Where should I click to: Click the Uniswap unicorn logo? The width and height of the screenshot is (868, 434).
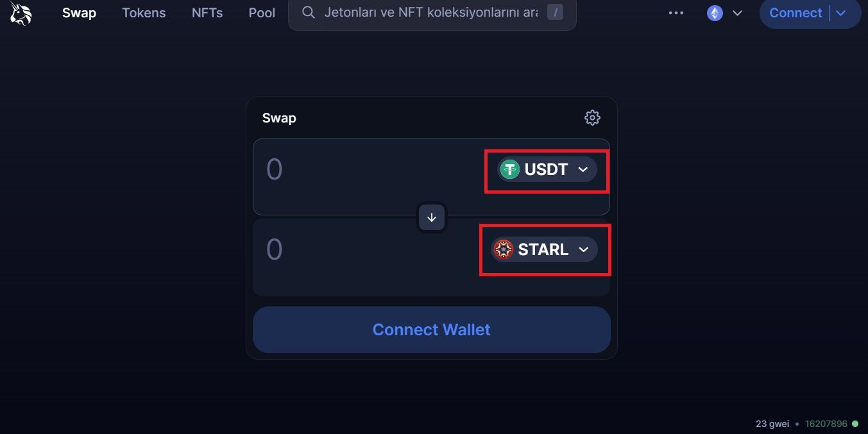point(21,13)
